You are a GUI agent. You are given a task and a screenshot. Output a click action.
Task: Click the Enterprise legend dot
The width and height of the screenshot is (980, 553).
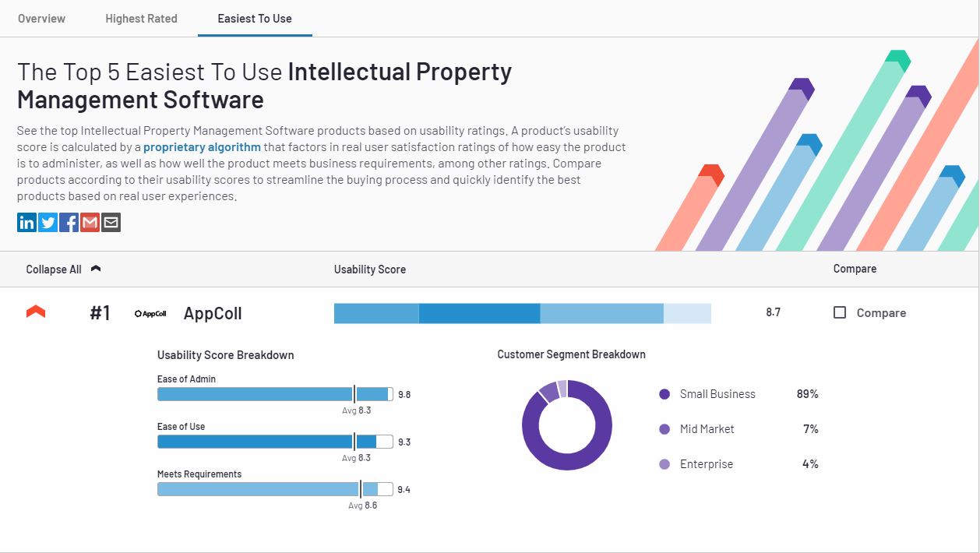(x=664, y=464)
